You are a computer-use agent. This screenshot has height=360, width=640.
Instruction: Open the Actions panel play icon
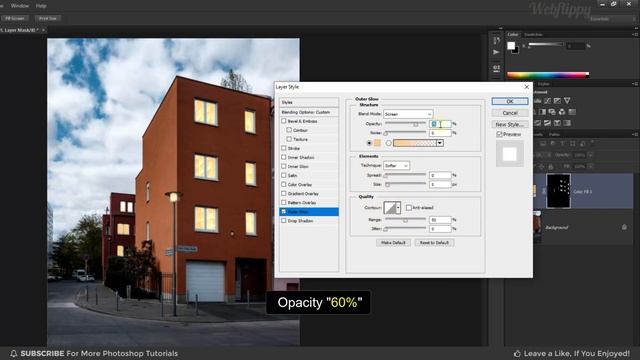coord(496,52)
